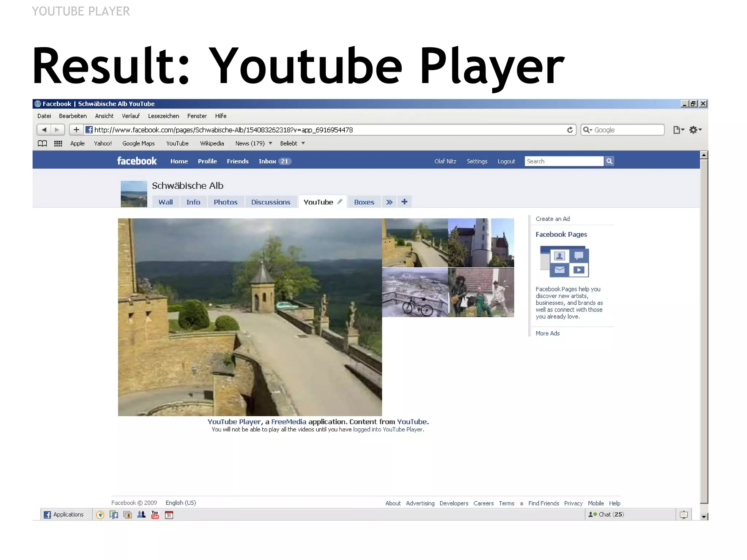Open the Groups people icon in bottom bar
This screenshot has height=560, width=747.
pyautogui.click(x=141, y=514)
